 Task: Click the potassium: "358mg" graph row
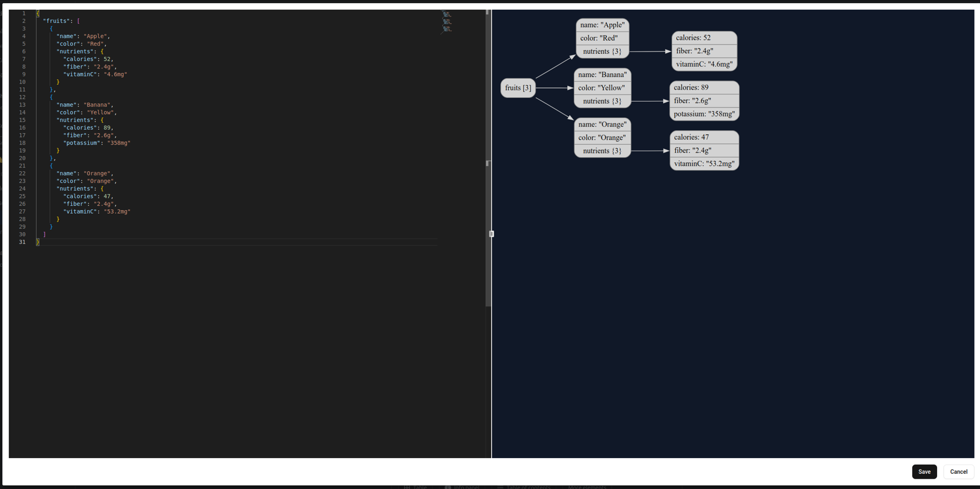click(x=705, y=114)
